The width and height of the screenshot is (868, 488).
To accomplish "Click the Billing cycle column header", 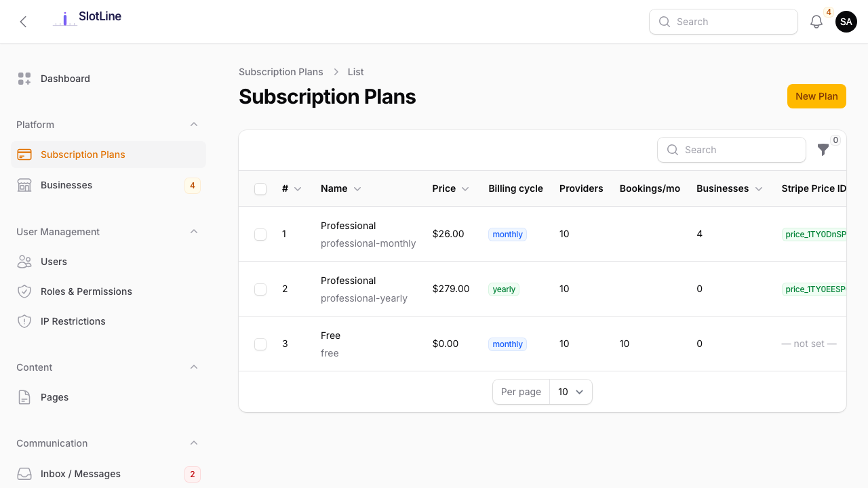I will pyautogui.click(x=515, y=188).
